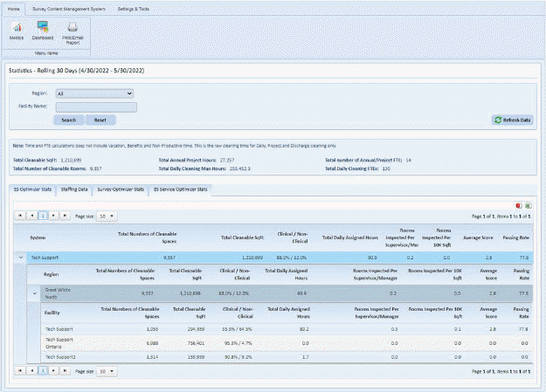Go to previous page in bottom pager
546x392 pixels.
click(31, 371)
